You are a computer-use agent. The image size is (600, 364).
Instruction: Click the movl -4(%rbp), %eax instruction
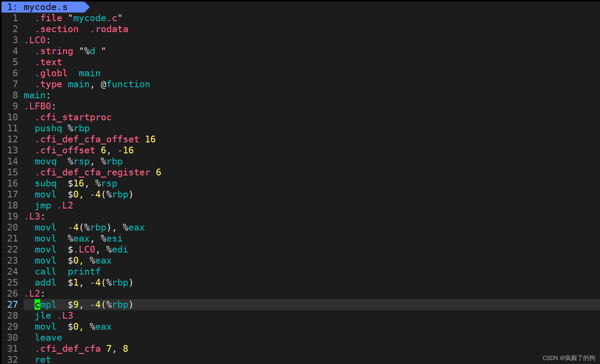tap(90, 227)
